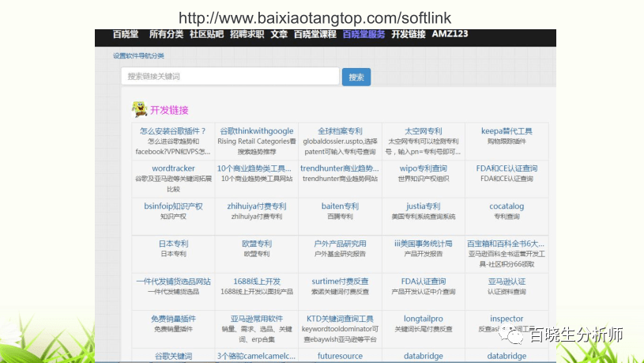Open the AMZ123 navigation item

point(450,34)
